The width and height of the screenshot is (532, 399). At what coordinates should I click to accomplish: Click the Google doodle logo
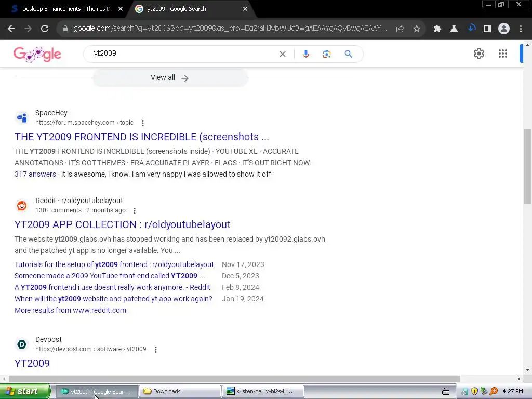37,54
